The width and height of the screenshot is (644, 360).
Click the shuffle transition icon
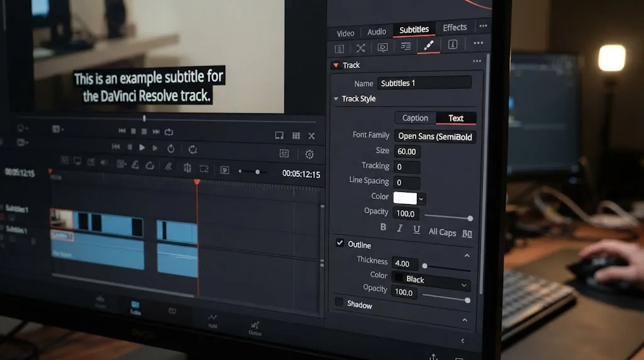[360, 48]
